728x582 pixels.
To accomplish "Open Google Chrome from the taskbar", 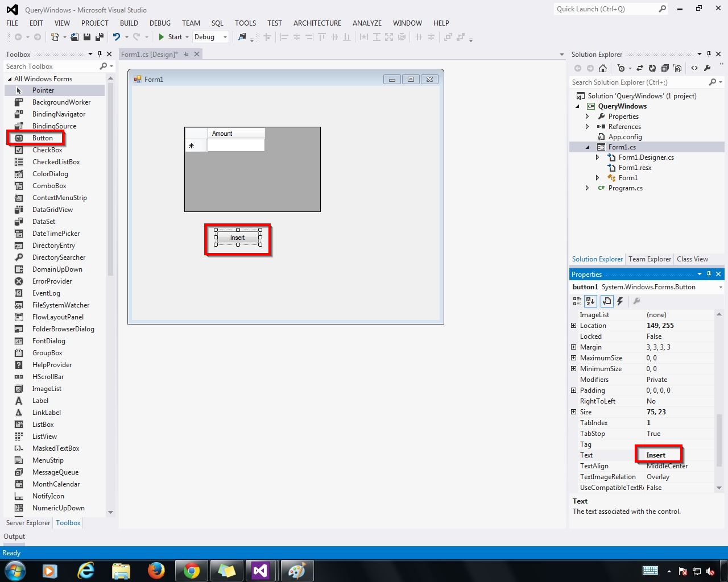I will 192,571.
